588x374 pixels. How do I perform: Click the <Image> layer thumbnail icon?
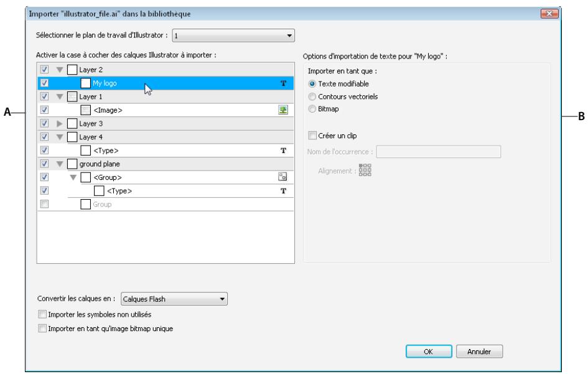[86, 110]
